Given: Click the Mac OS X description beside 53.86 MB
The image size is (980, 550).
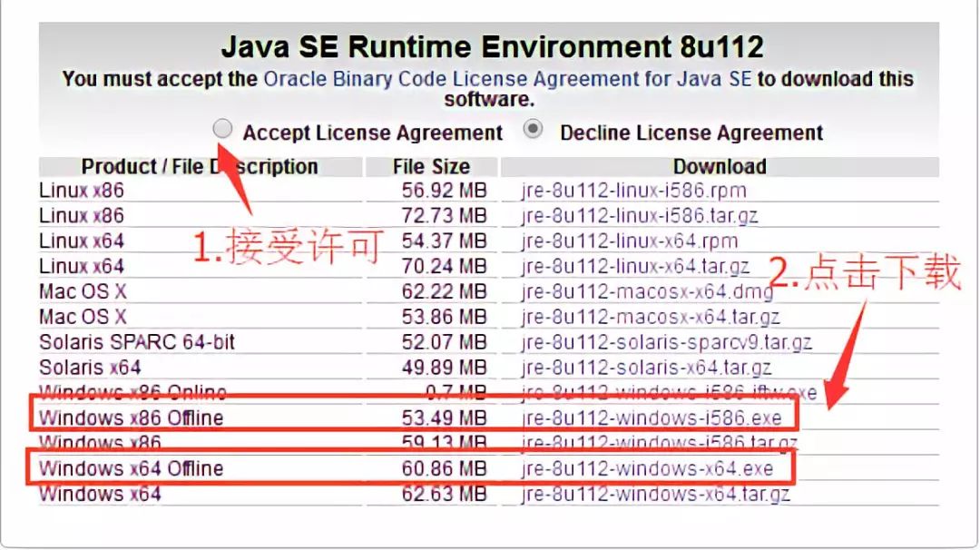Looking at the screenshot, I should (83, 317).
